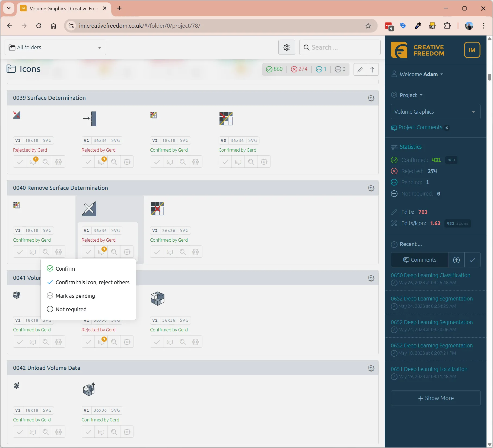
Task: Click the pending counter showing 1
Action: tap(321, 69)
